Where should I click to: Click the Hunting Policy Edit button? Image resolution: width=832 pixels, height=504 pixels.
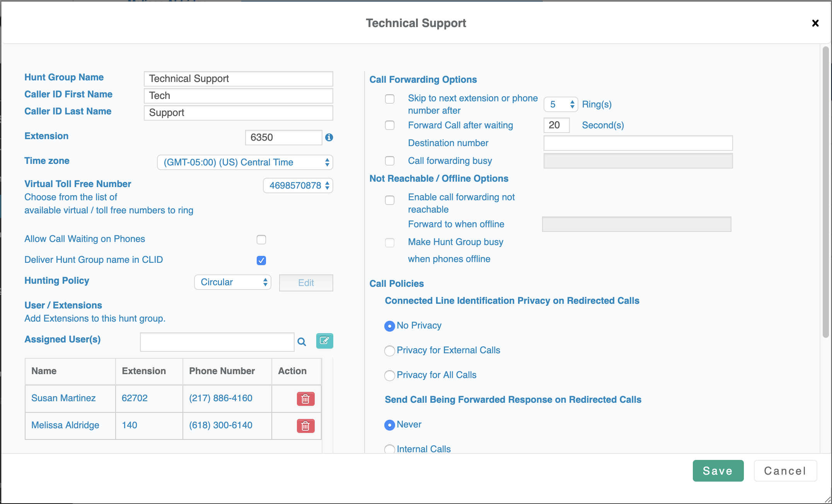pos(306,283)
